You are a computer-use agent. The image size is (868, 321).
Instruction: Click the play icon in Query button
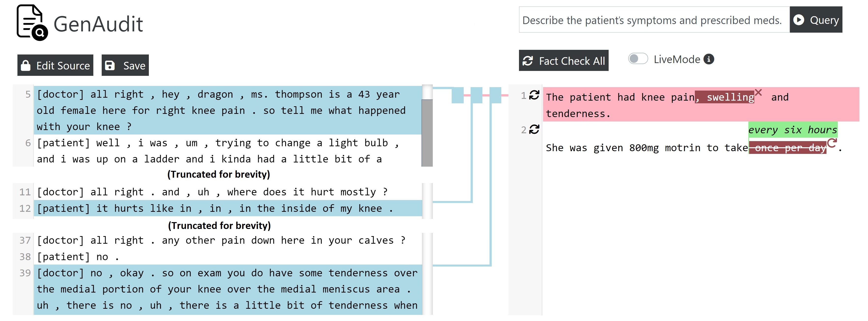click(x=798, y=20)
